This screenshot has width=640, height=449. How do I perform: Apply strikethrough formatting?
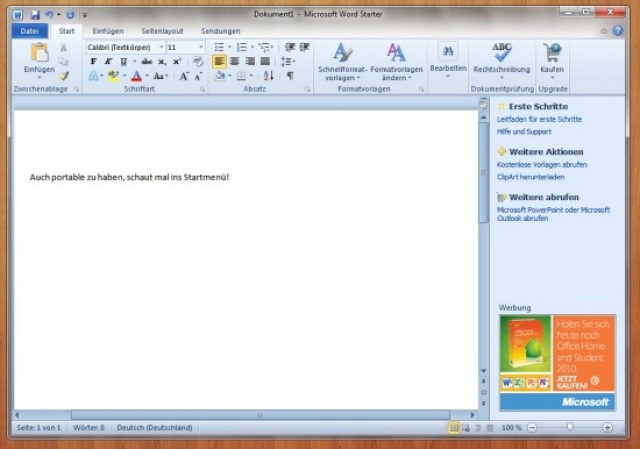point(147,62)
